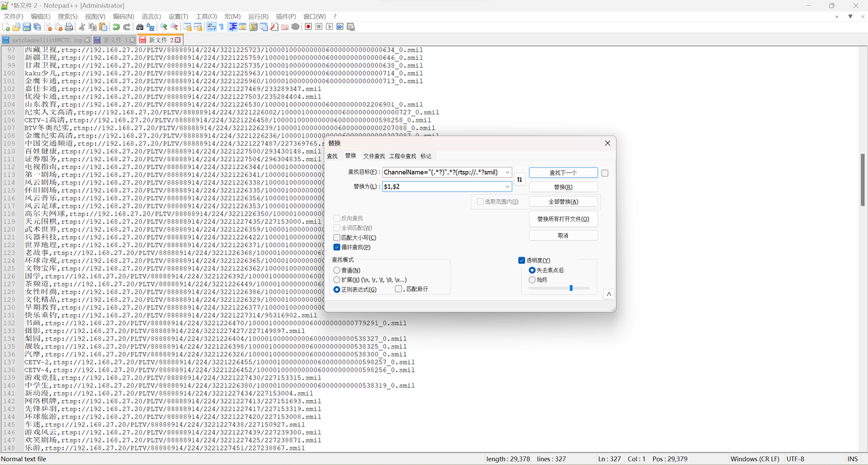Close the 新文件 2 tab
The height and width of the screenshot is (465, 868).
click(x=178, y=40)
